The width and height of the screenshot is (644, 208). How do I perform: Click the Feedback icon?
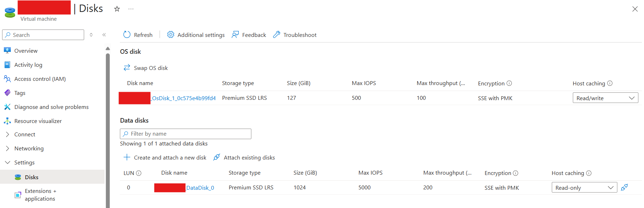click(x=235, y=34)
